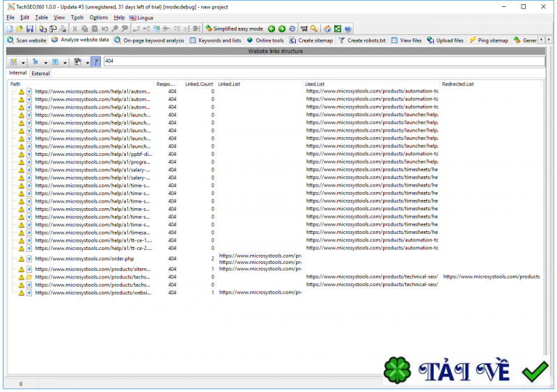Open the Help menu
The width and height of the screenshot is (557, 392).
point(119,17)
